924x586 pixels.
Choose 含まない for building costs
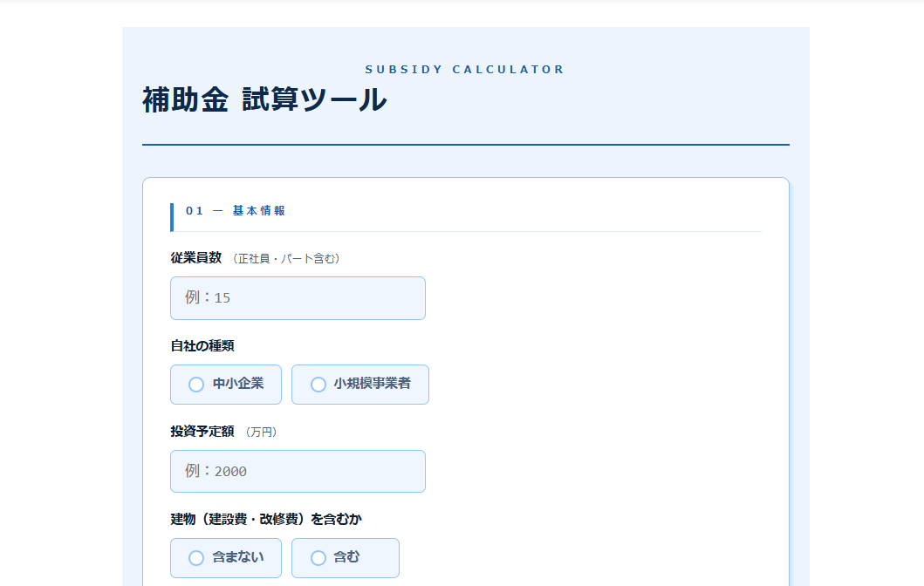click(225, 558)
